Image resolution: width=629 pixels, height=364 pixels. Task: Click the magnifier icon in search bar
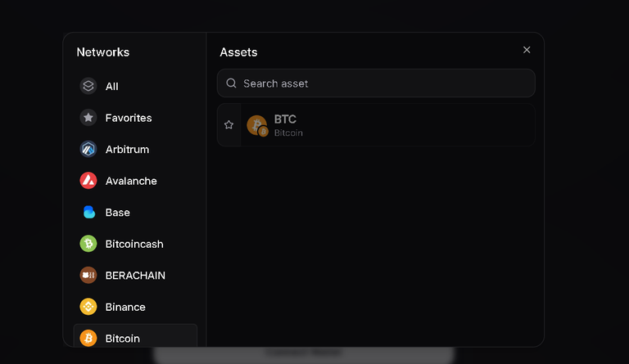[x=231, y=83]
